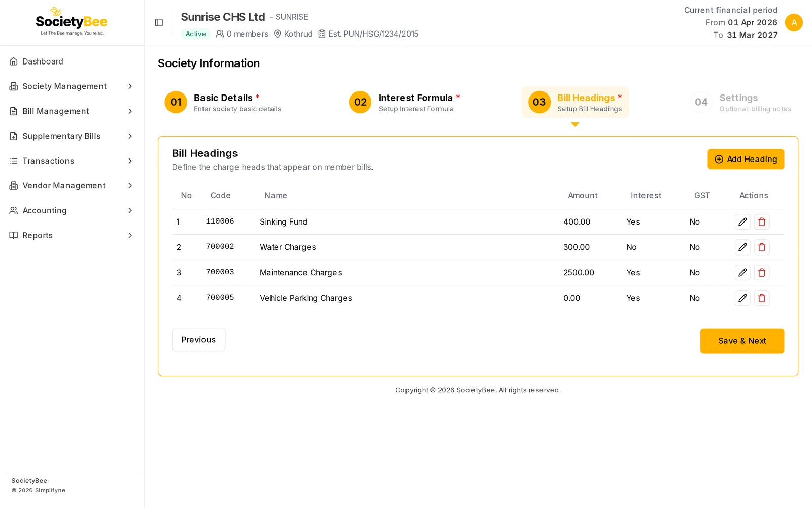
Task: Click the SocietyBee logo
Action: pos(72,21)
